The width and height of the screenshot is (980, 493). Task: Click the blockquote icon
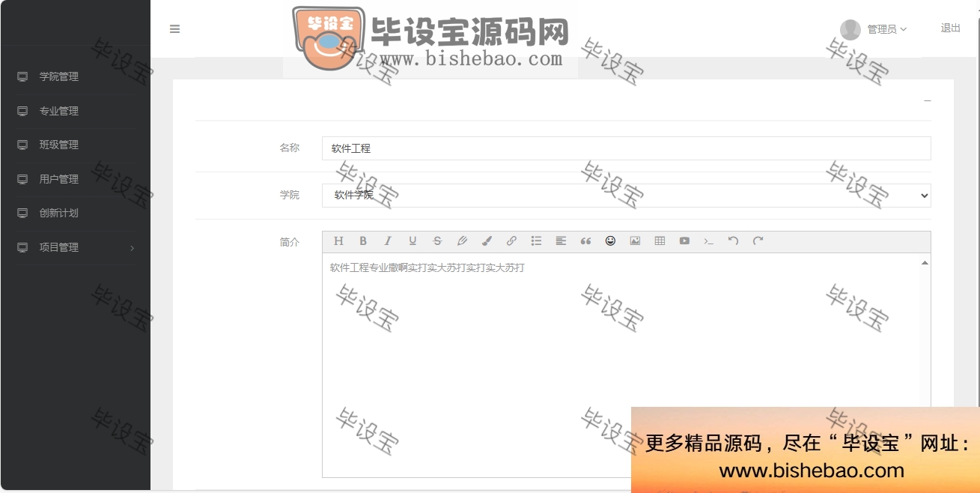[x=585, y=241]
